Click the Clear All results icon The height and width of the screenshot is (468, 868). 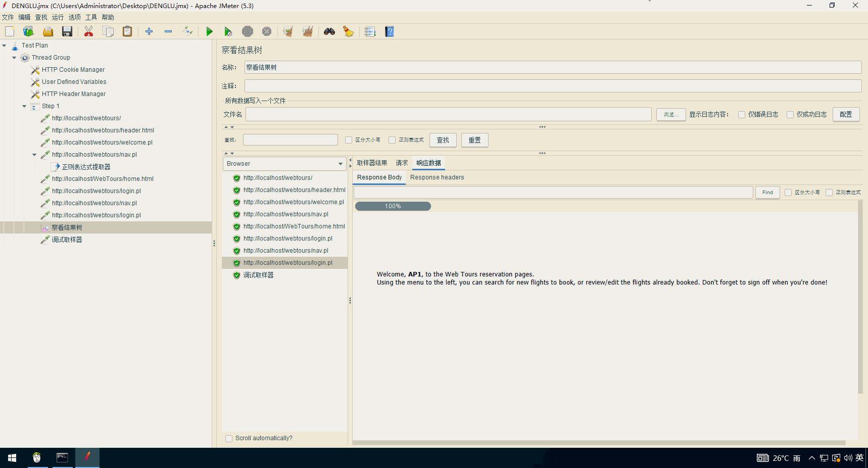(308, 31)
